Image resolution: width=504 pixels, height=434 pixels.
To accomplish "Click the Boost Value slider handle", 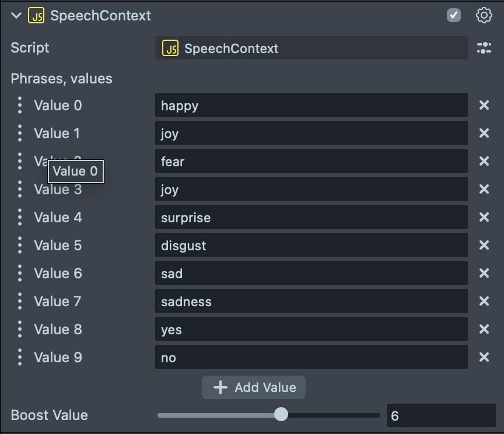I will click(281, 415).
